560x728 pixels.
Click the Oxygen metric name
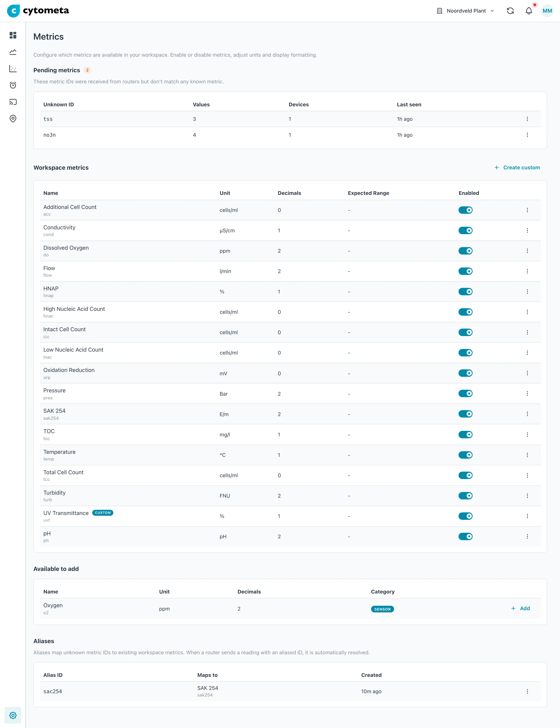coord(53,605)
